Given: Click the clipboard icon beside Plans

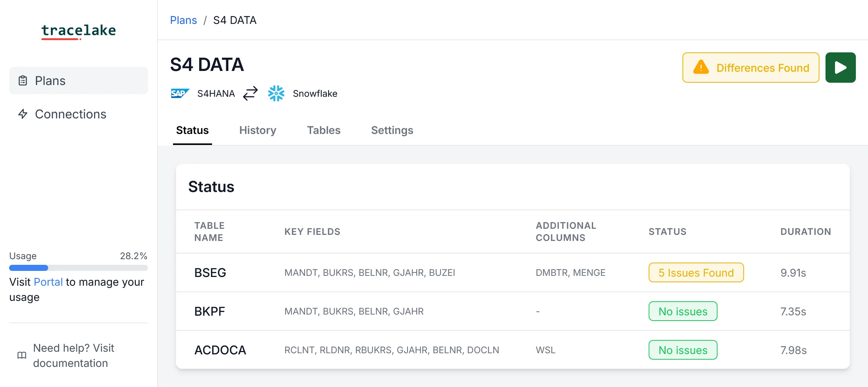Looking at the screenshot, I should (x=23, y=80).
